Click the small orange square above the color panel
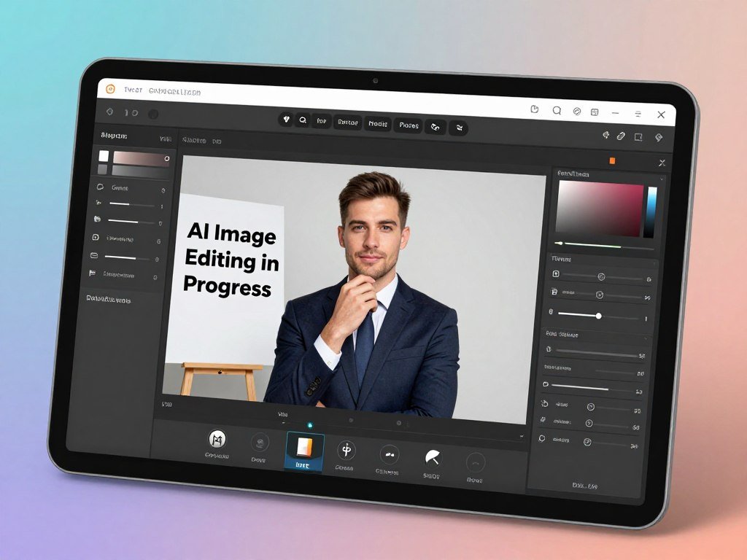The image size is (747, 560). coord(612,161)
